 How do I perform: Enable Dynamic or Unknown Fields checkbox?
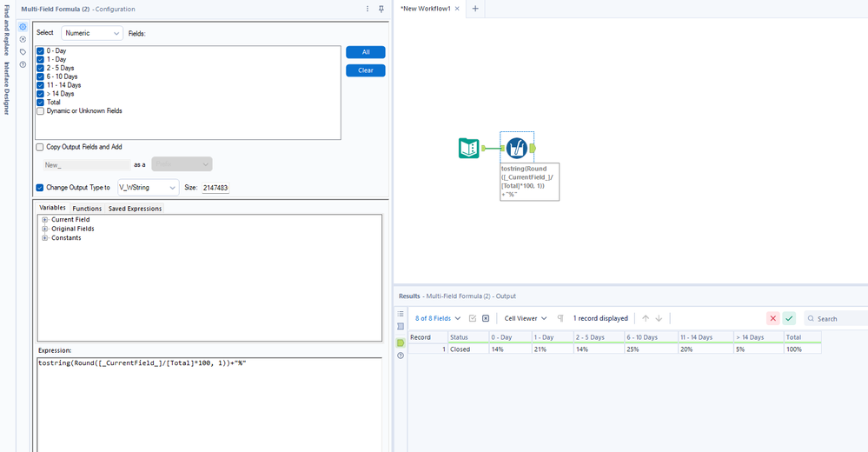[41, 111]
